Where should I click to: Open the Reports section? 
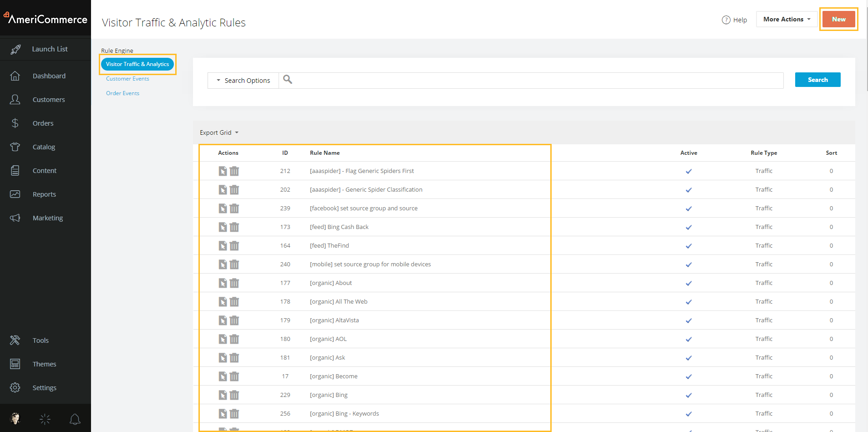click(x=46, y=194)
